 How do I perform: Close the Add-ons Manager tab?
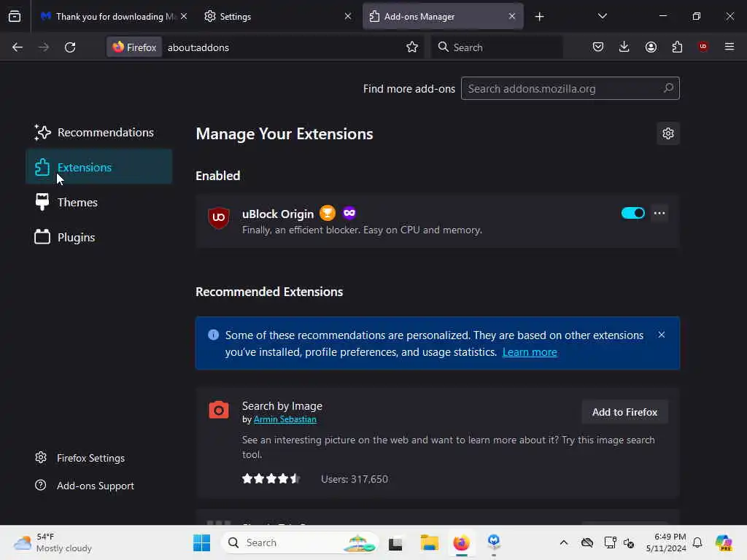point(511,17)
